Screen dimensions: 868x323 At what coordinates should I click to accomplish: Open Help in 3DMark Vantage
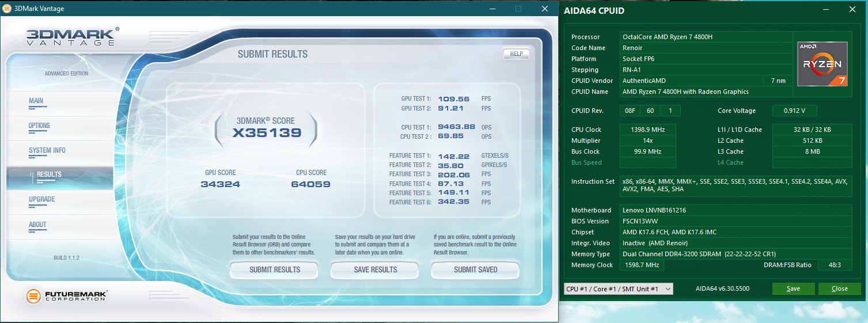click(516, 54)
